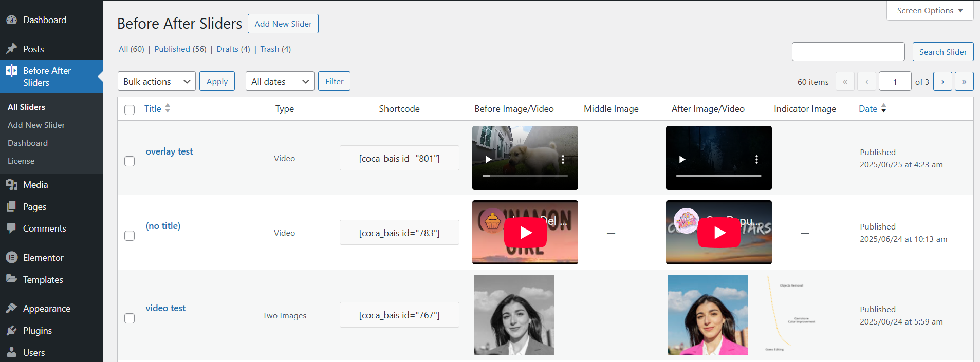Viewport: 980px width, 362px height.
Task: Sort by Date using the sort arrows
Action: pyautogui.click(x=884, y=108)
